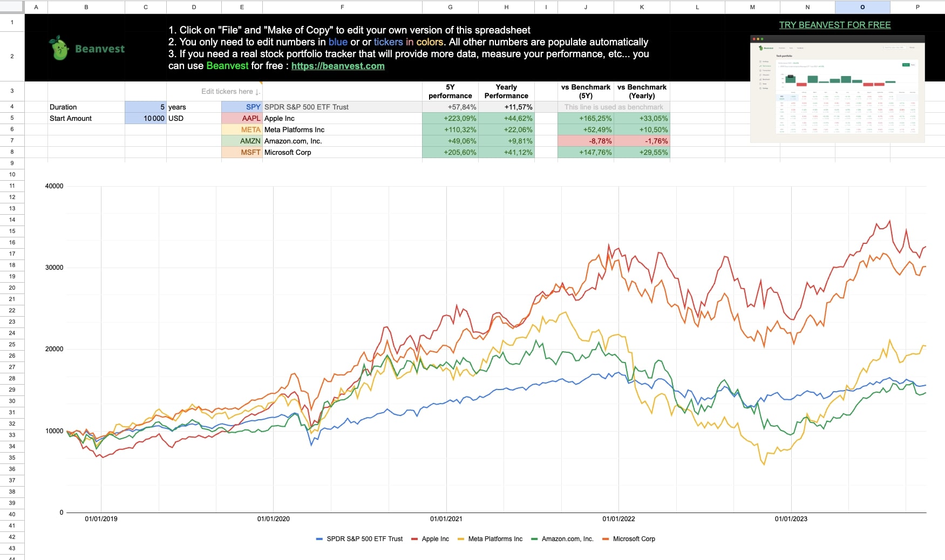Select Apple vs benchmark 5Y +165,25%

tap(586, 118)
